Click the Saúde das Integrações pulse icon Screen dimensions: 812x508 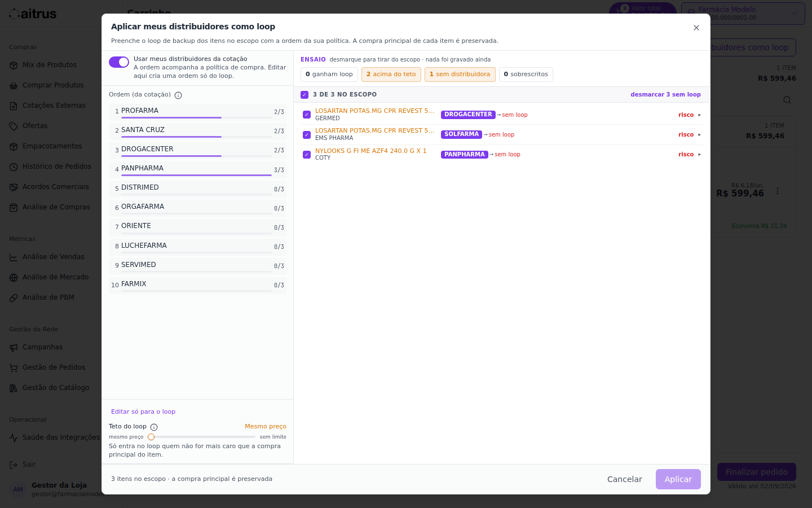(x=14, y=438)
